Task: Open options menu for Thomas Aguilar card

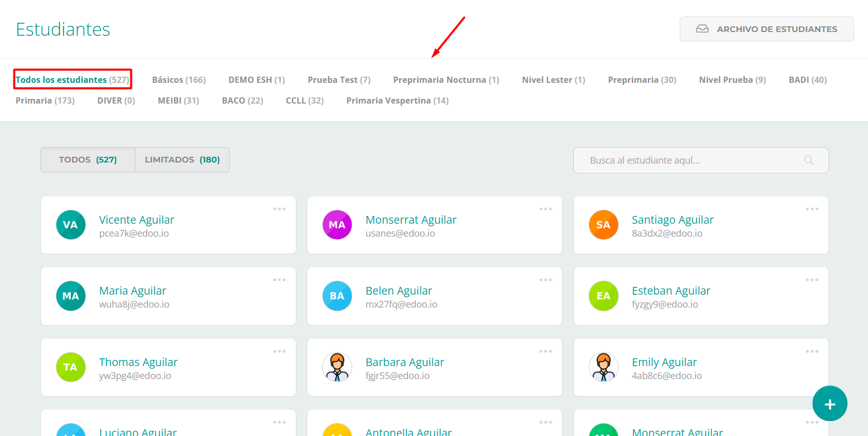Action: tap(279, 352)
